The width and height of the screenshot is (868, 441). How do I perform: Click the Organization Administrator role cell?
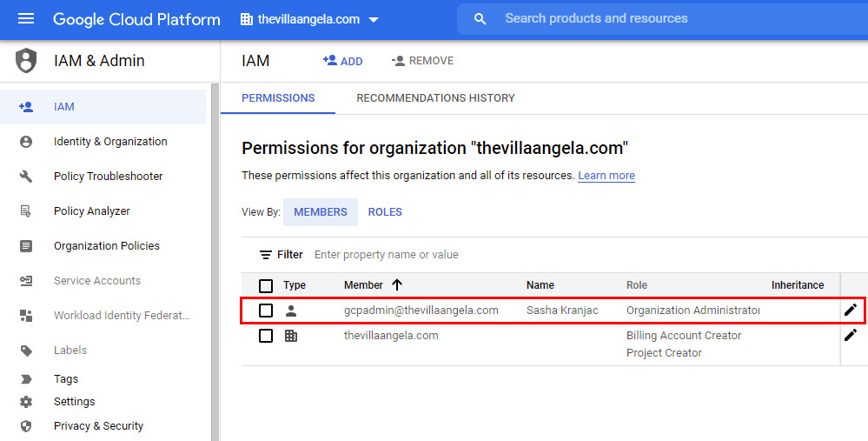(x=693, y=311)
